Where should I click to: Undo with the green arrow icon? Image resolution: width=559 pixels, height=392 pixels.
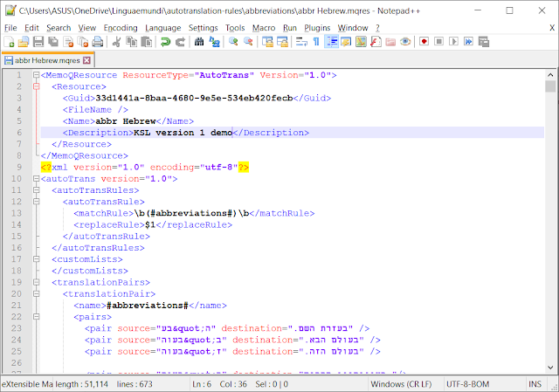pos(165,42)
